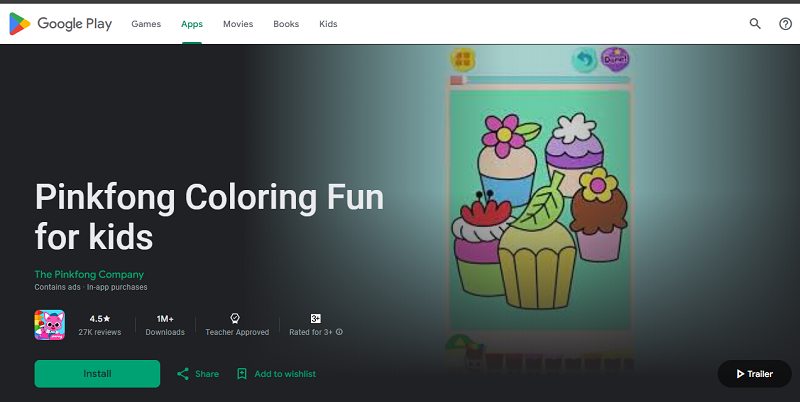Click the Contains ads text
This screenshot has width=800, height=402.
click(57, 287)
